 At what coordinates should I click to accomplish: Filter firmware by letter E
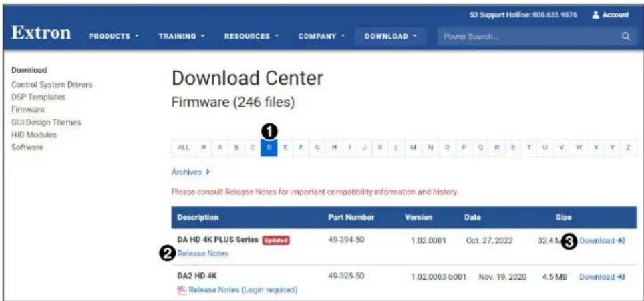285,148
